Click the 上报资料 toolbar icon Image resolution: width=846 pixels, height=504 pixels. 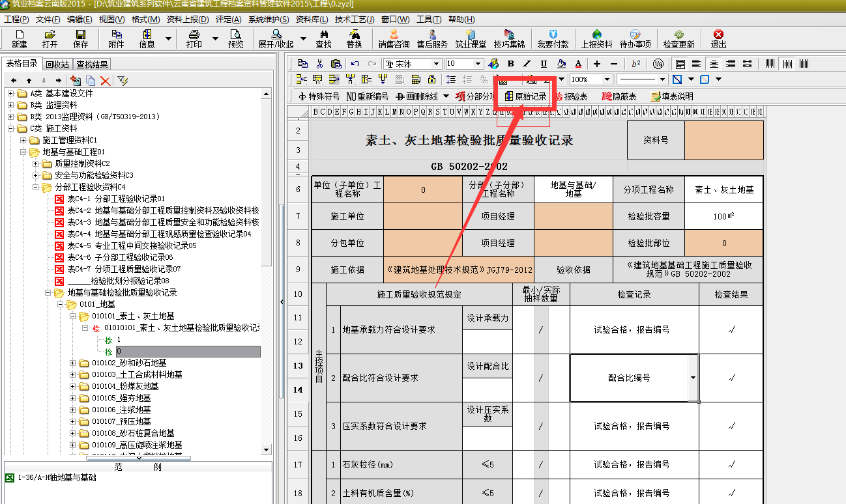[596, 38]
